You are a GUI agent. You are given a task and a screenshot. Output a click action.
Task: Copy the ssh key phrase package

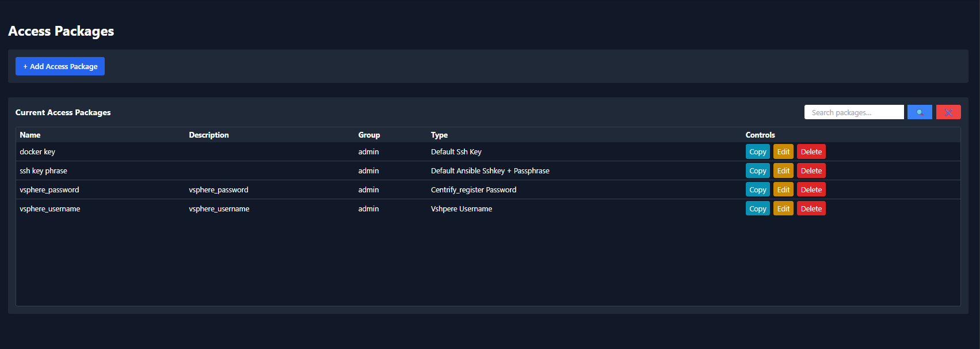pyautogui.click(x=757, y=170)
